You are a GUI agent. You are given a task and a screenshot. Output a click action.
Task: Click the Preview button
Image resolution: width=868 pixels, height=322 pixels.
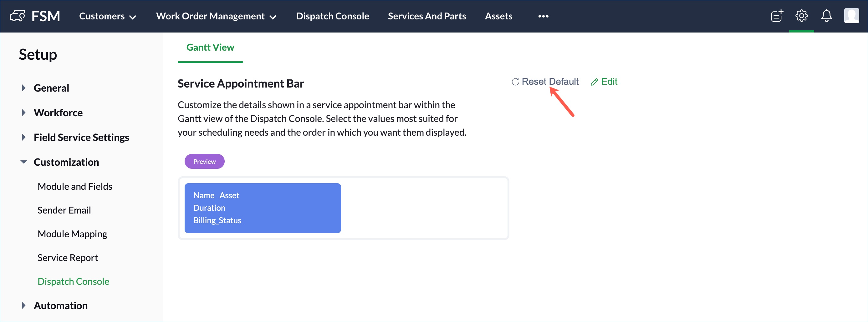tap(204, 161)
